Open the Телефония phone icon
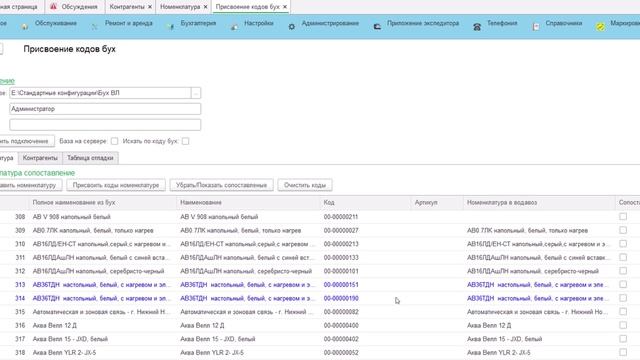This screenshot has width=640, height=360. [x=477, y=27]
